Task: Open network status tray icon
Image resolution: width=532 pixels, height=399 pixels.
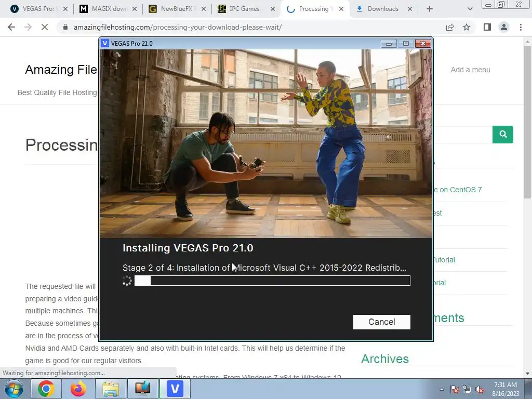Action: pyautogui.click(x=467, y=389)
